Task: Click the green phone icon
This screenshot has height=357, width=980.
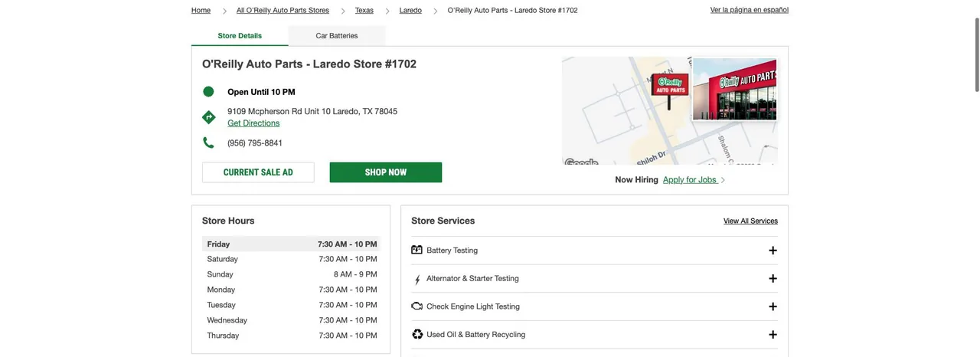Action: tap(208, 142)
